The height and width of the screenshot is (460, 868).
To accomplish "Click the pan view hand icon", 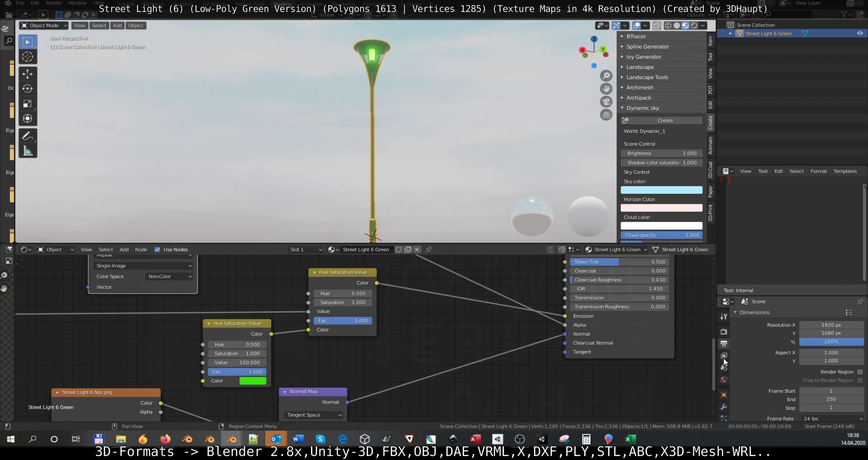I will (x=606, y=89).
